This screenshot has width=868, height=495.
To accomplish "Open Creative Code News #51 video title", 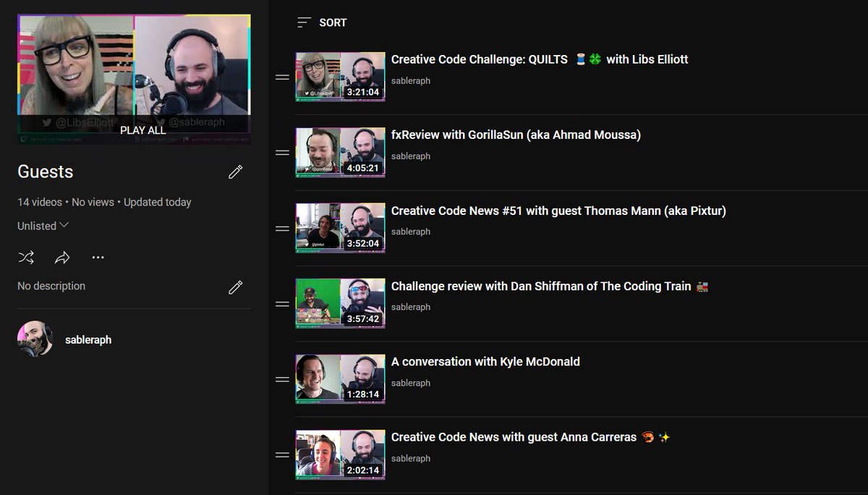I will click(558, 211).
